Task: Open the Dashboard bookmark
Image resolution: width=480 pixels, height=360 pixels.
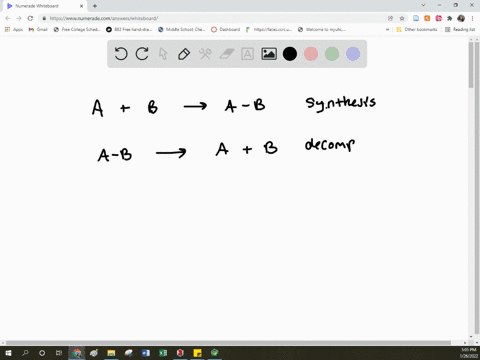Action: click(226, 30)
